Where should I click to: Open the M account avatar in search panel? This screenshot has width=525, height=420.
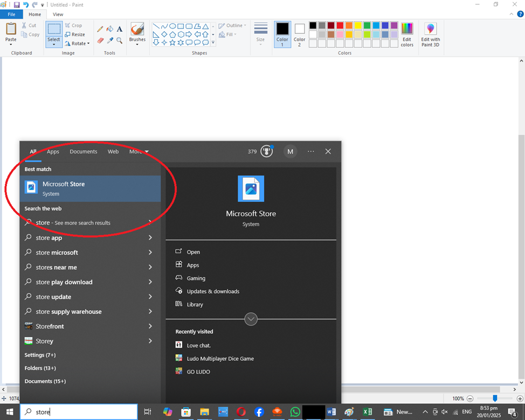291,151
